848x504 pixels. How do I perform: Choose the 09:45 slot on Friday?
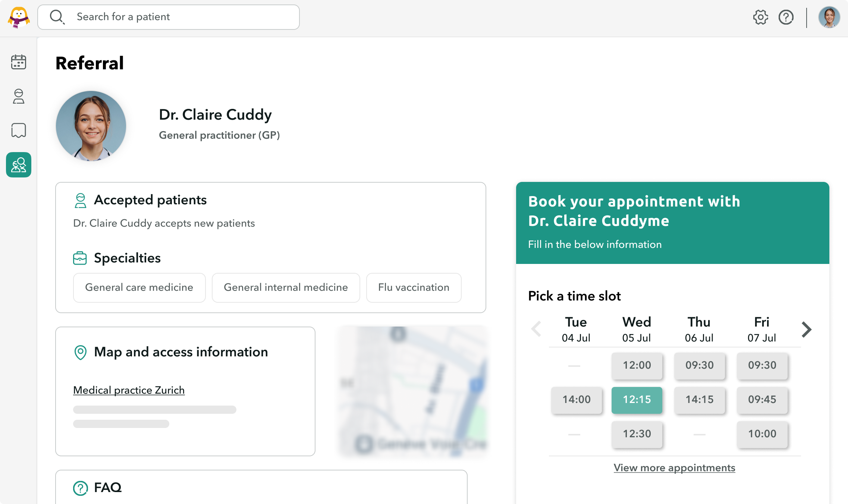tap(762, 400)
